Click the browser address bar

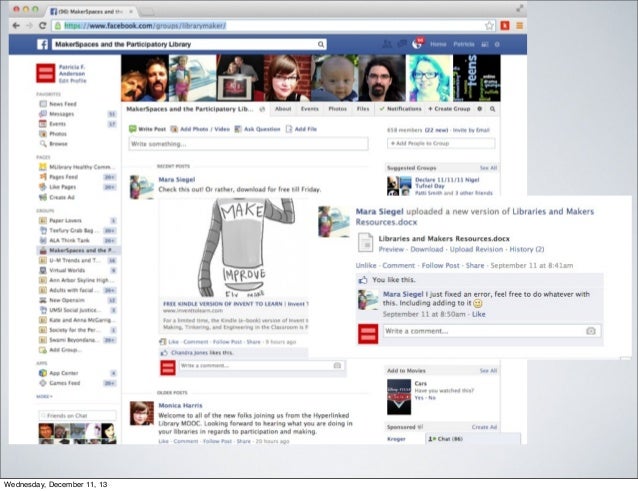[x=273, y=26]
